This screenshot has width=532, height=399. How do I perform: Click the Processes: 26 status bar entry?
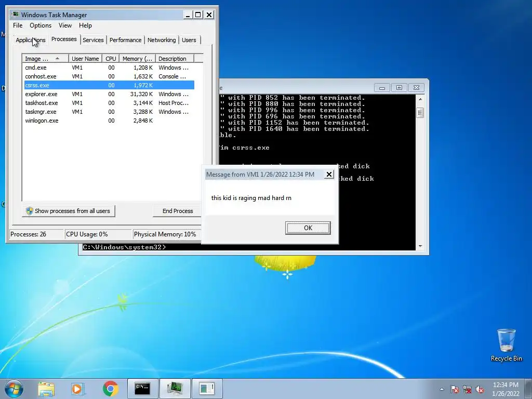(x=36, y=234)
